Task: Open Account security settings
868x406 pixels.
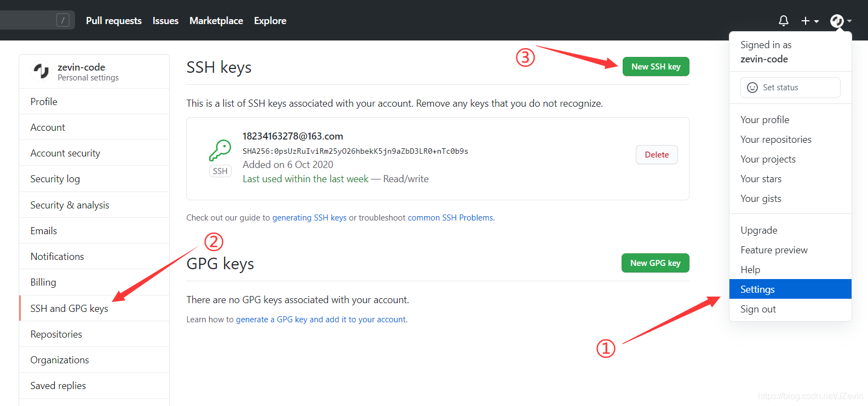Action: tap(94, 153)
